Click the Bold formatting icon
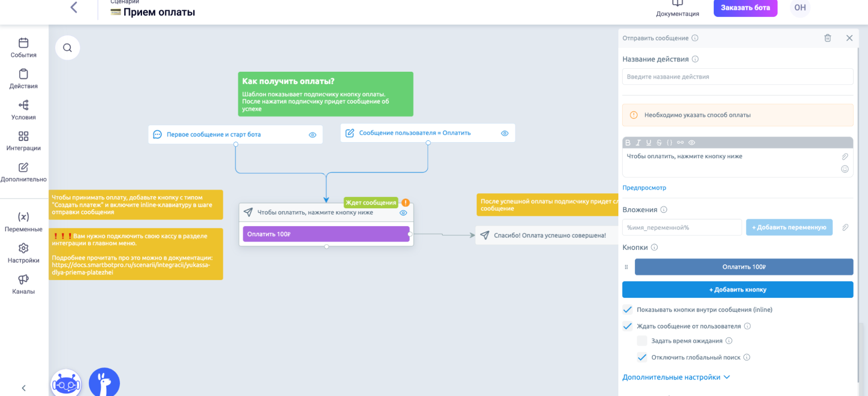Viewport: 868px width, 396px height. [x=628, y=143]
